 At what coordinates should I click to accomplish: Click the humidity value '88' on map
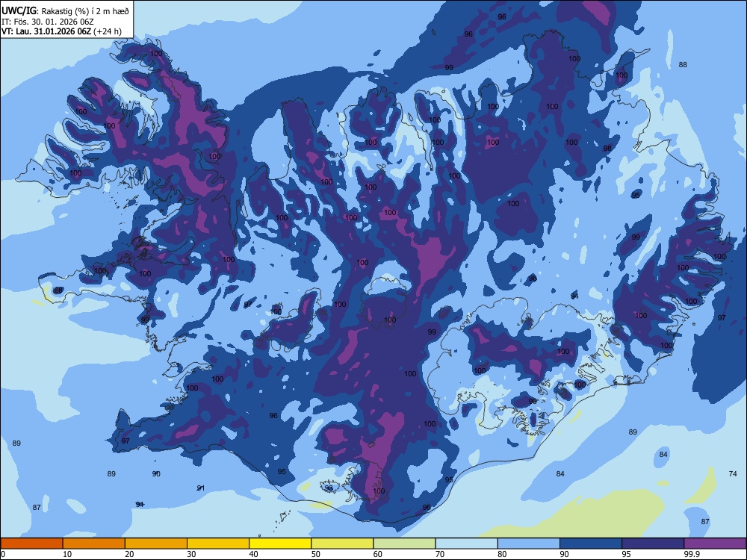pos(683,65)
